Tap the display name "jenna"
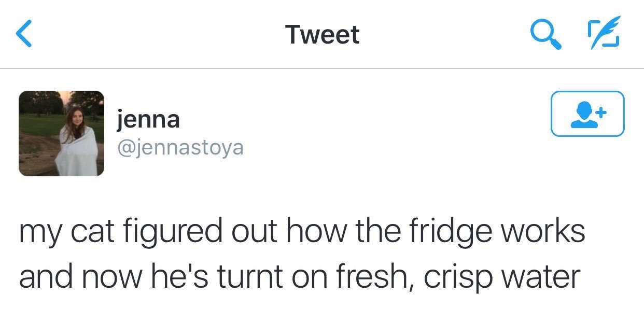644x309 pixels. pos(148,120)
